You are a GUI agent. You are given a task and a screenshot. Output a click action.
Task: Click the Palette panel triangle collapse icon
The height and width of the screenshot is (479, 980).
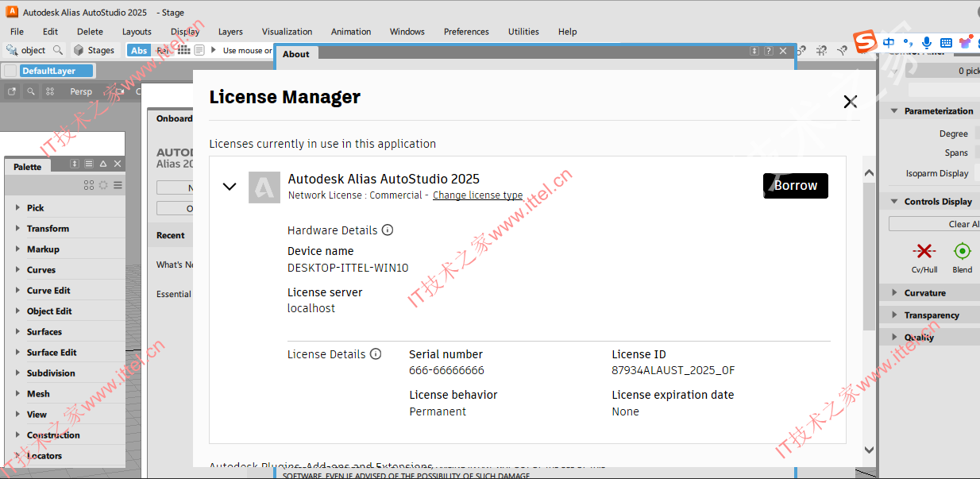pos(103,164)
